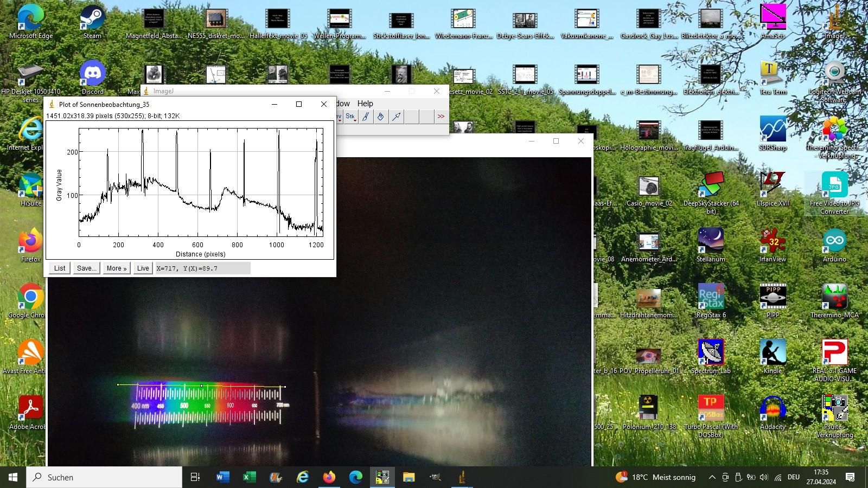Open SDRSharp desktop shortcut
The width and height of the screenshot is (868, 488).
tap(773, 133)
